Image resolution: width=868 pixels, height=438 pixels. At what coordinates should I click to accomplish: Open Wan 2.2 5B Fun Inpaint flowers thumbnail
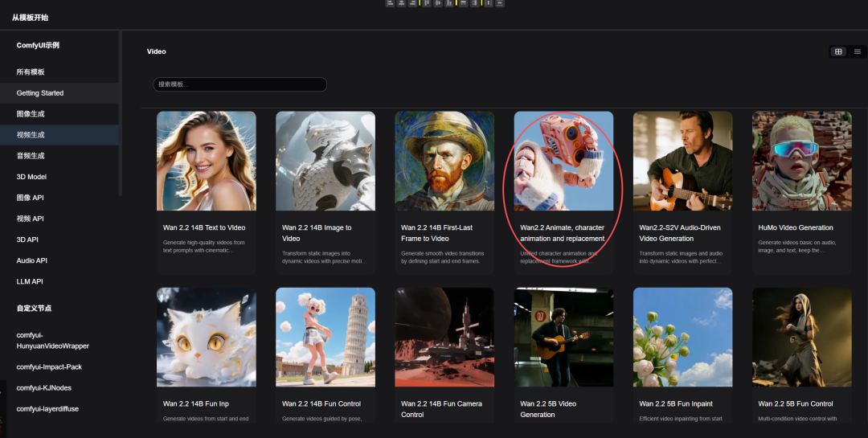[x=682, y=338]
